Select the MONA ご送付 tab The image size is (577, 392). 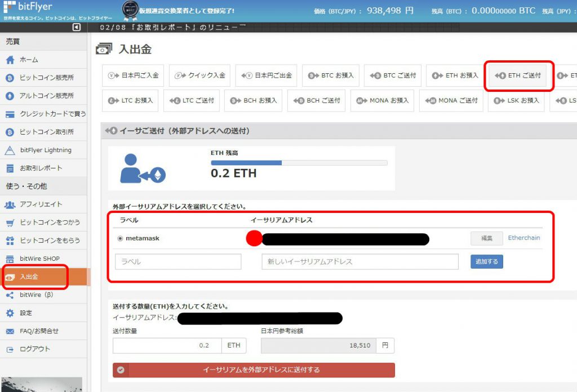(450, 101)
